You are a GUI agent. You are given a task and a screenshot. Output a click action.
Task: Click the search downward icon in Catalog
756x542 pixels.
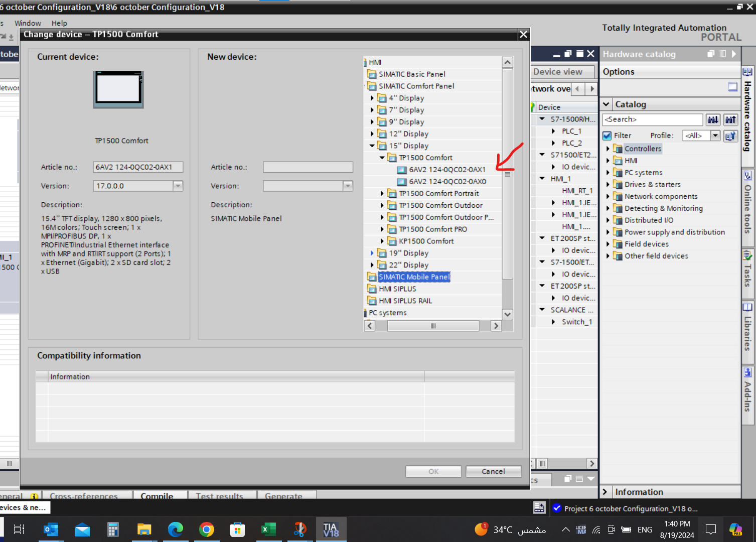713,119
